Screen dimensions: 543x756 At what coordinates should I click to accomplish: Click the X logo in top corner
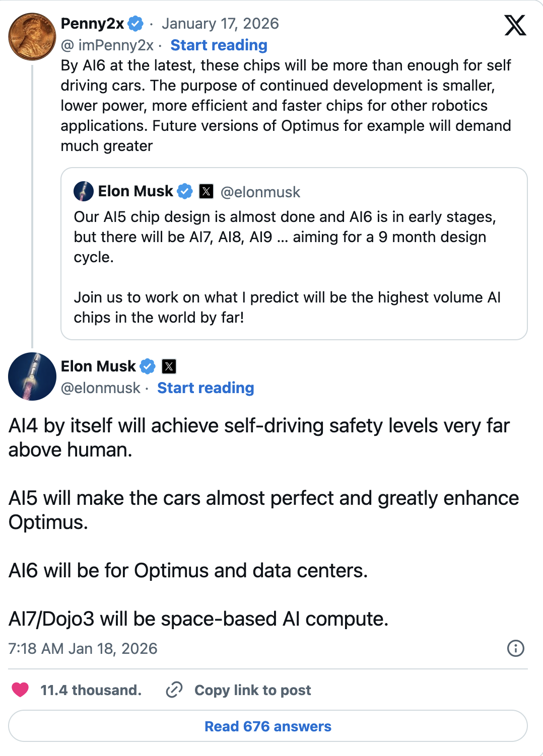(515, 25)
